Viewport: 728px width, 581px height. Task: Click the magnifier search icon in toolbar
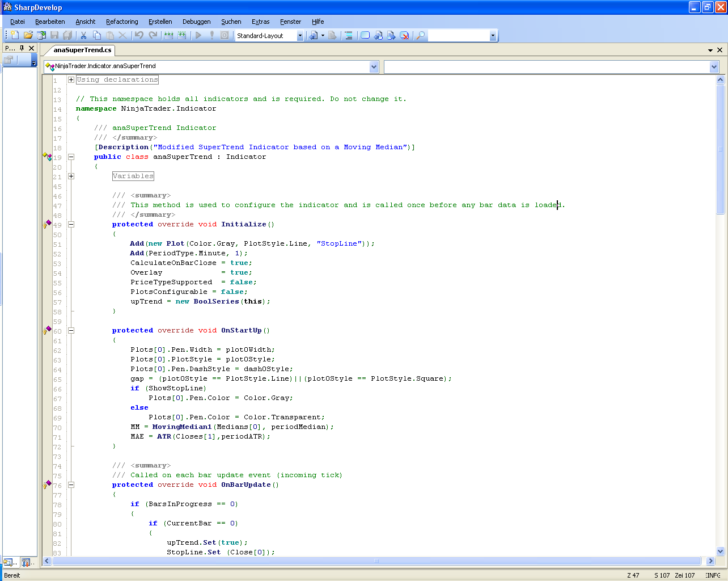click(420, 35)
